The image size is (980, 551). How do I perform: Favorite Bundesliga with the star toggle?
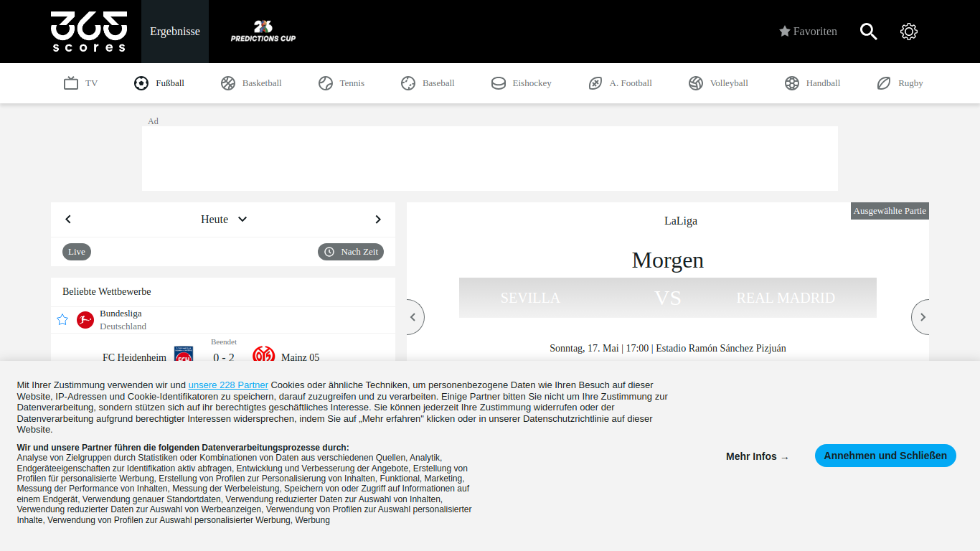click(x=62, y=320)
